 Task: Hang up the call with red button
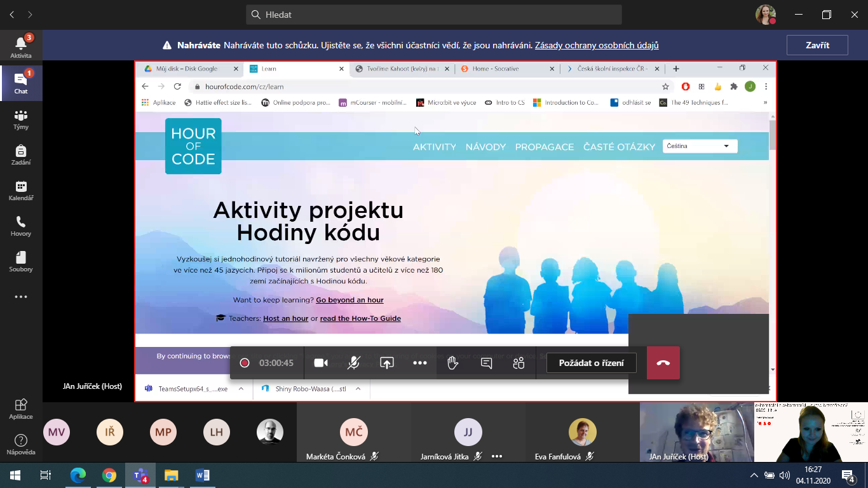coord(663,363)
